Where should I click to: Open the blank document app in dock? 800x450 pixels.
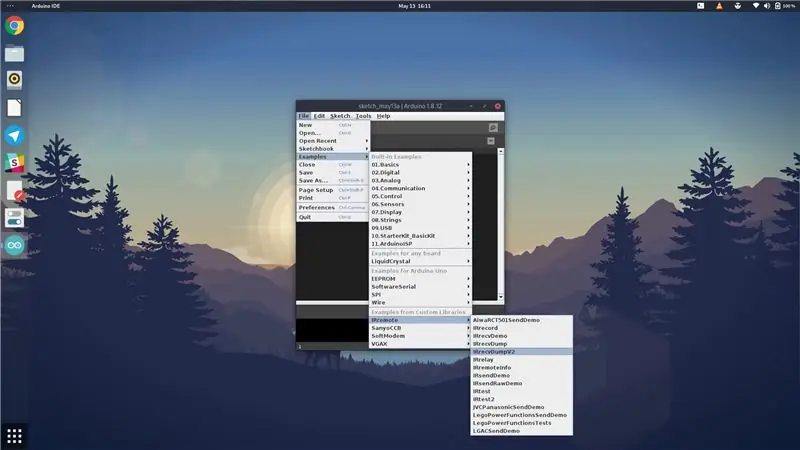point(14,108)
